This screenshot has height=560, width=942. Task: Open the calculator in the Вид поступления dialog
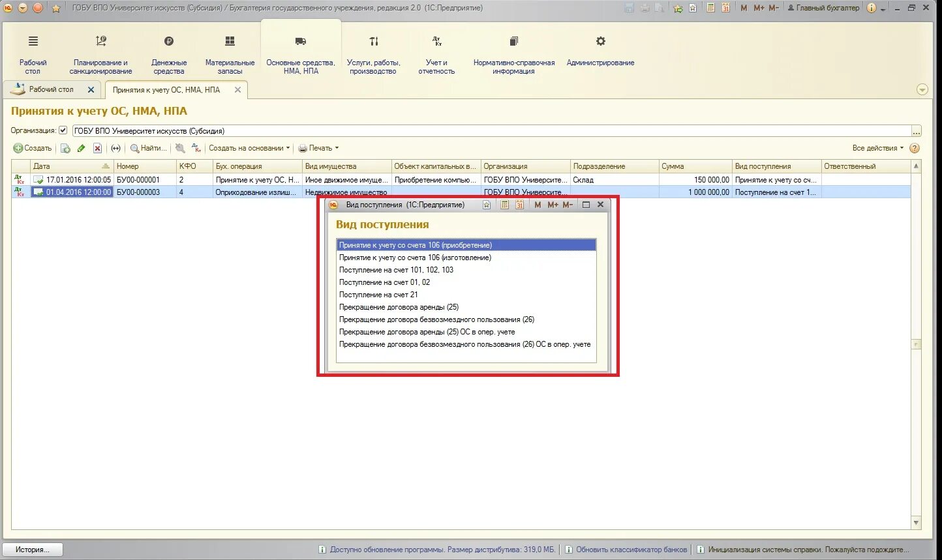[x=504, y=205]
